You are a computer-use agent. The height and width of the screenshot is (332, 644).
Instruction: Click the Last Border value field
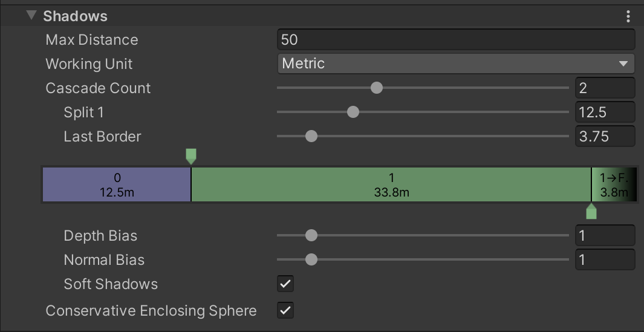pyautogui.click(x=604, y=137)
